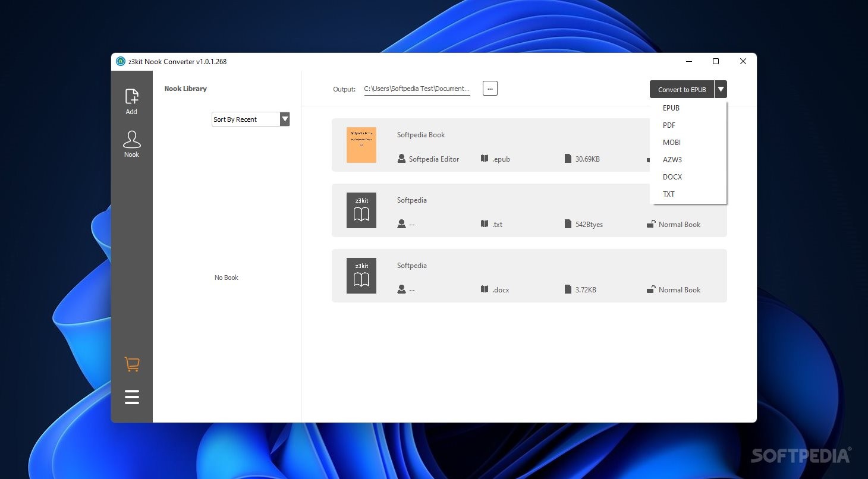Click the arrow next to Convert to EPUB
This screenshot has height=479, width=868.
point(721,89)
